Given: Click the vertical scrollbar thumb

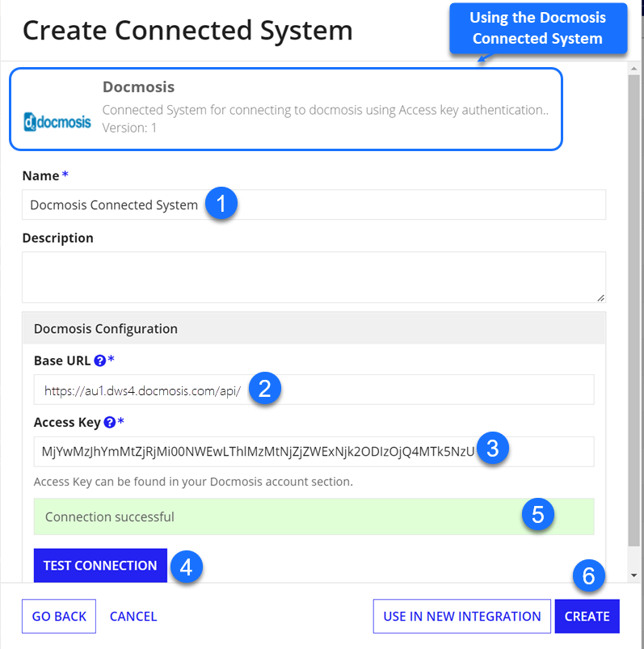Looking at the screenshot, I should pyautogui.click(x=633, y=310).
